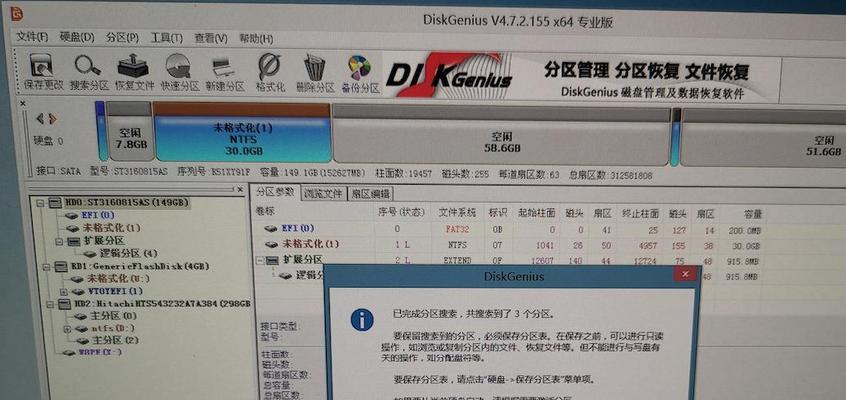Select the 未格式化(1) NTFS 30.0GB block
The width and height of the screenshot is (846, 400).
[x=243, y=133]
